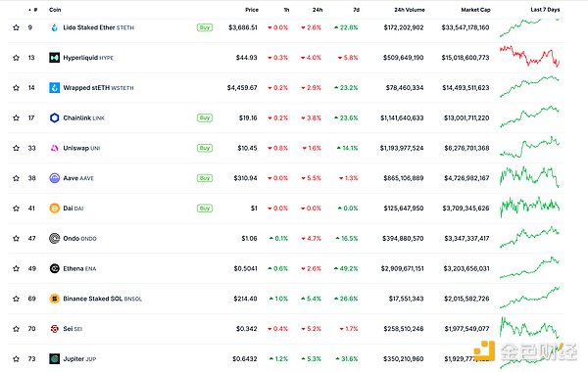Click the Chainlink hexagon logo
588x372 pixels.
pyautogui.click(x=54, y=118)
